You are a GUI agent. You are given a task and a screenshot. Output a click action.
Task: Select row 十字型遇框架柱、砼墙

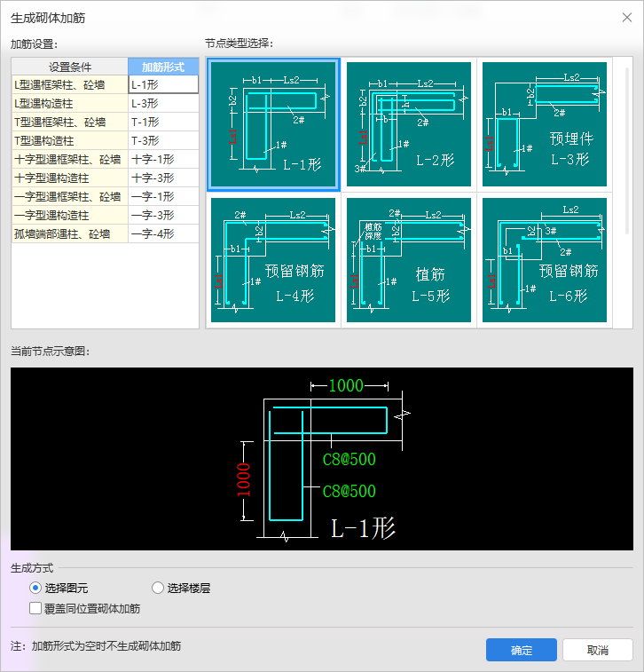(70, 160)
